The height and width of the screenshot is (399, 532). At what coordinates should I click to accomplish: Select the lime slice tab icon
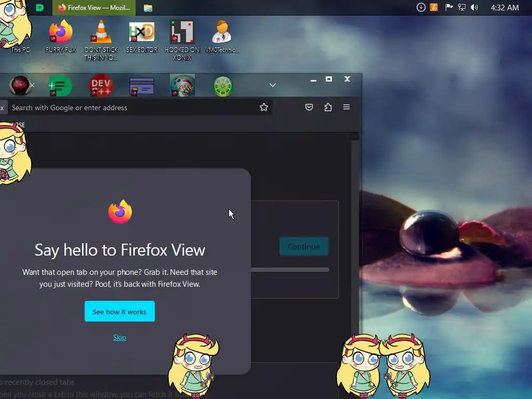click(x=223, y=86)
